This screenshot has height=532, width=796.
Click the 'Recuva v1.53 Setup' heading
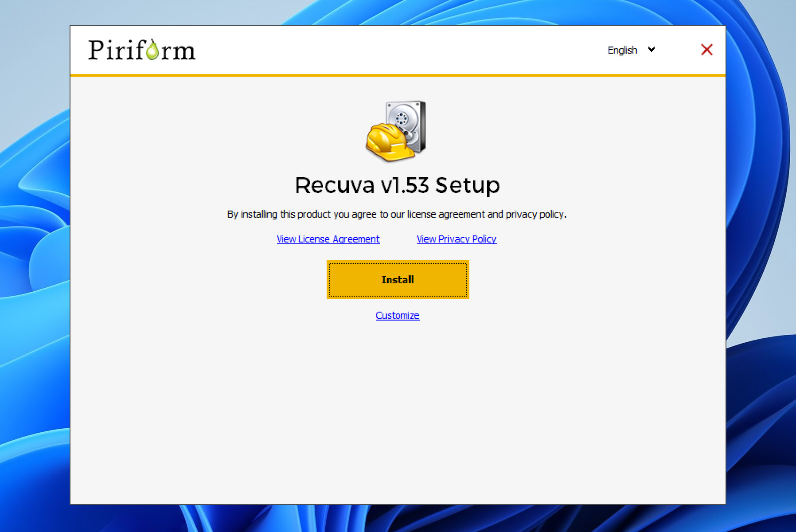pyautogui.click(x=398, y=185)
